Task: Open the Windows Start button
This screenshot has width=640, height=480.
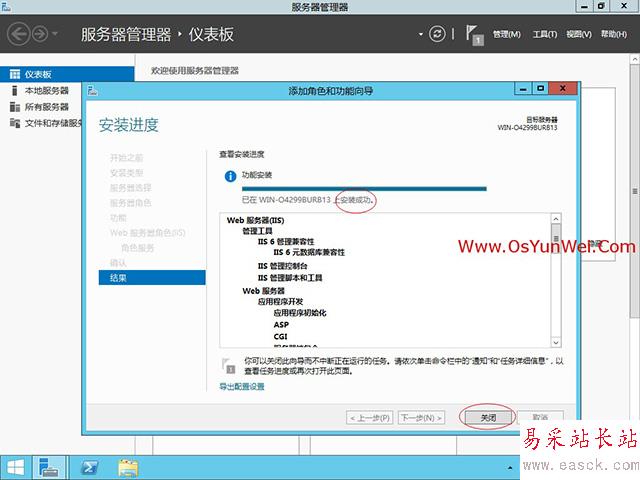Action: 16,468
